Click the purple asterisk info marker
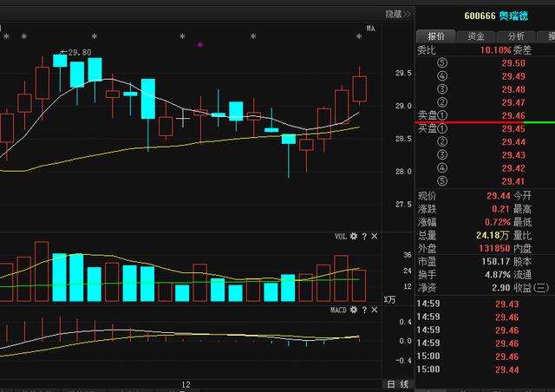555x392 pixels. tap(200, 45)
